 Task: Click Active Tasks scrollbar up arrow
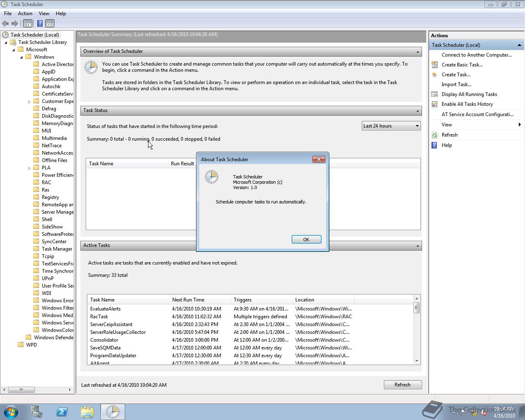coord(417,299)
